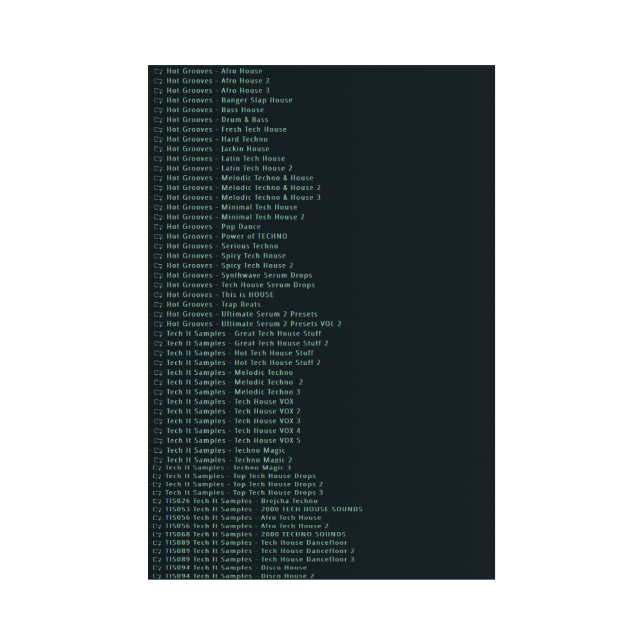This screenshot has width=644, height=644.
Task: Expand Hot Grooves - Banger Slap House folder
Action: click(x=229, y=100)
